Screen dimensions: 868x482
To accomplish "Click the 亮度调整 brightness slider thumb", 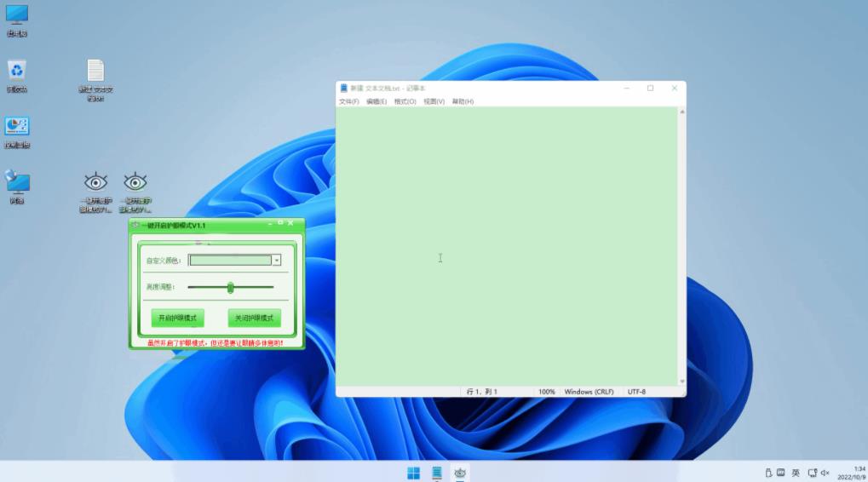I will 230,287.
